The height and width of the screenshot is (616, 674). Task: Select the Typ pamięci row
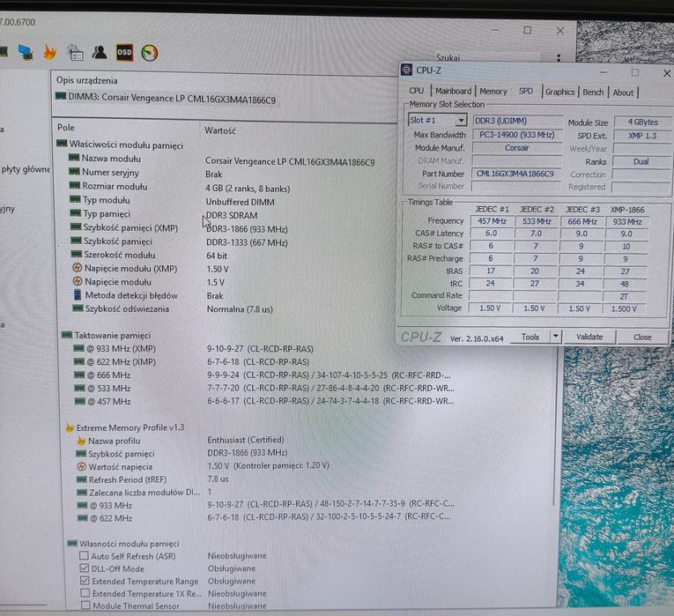164,214
